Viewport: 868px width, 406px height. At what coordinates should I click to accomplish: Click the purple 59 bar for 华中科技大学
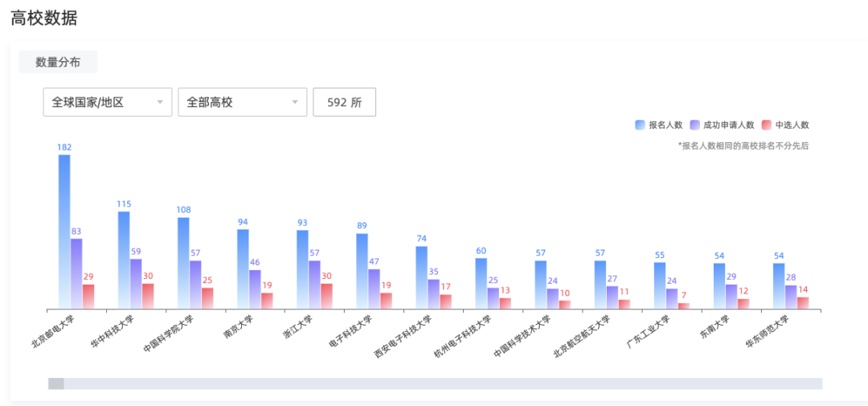coord(136,284)
